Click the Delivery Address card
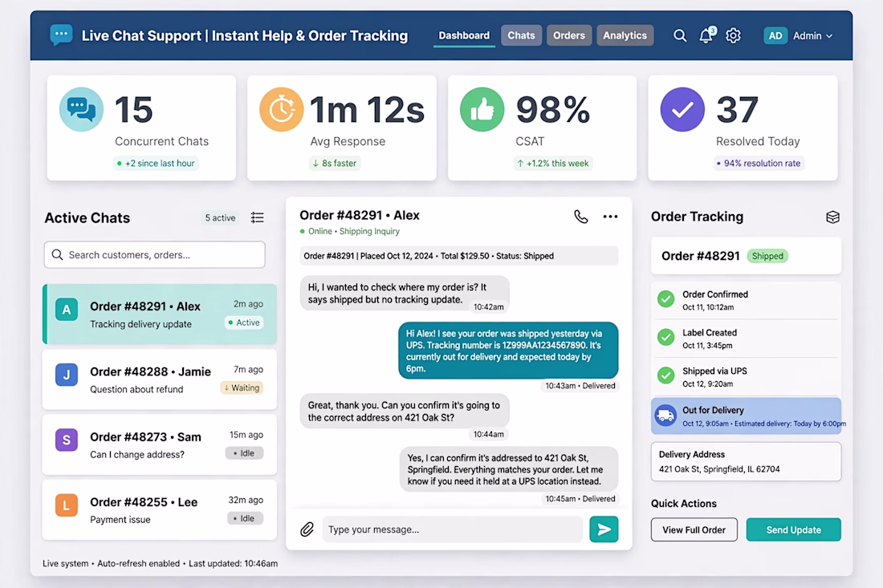Image resolution: width=883 pixels, height=588 pixels. [x=747, y=461]
